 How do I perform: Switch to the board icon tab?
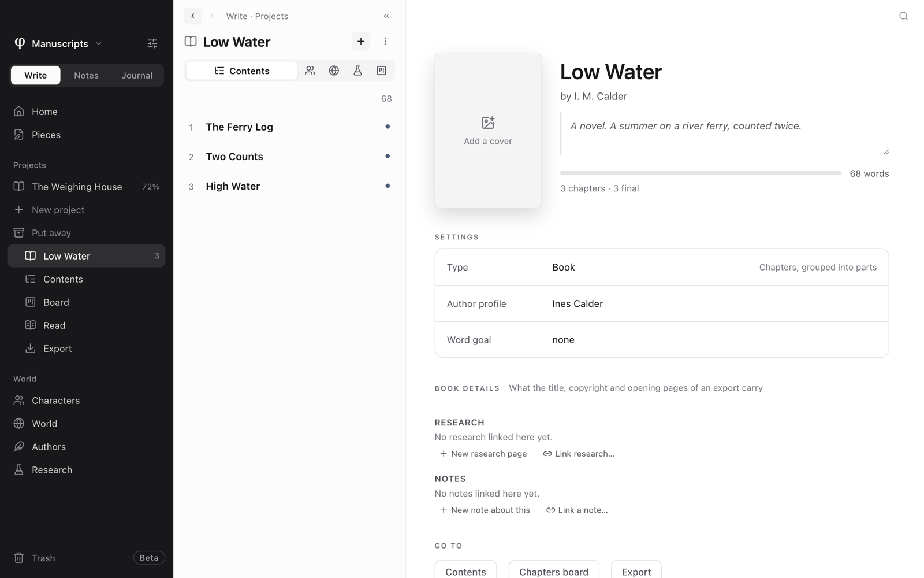(381, 71)
